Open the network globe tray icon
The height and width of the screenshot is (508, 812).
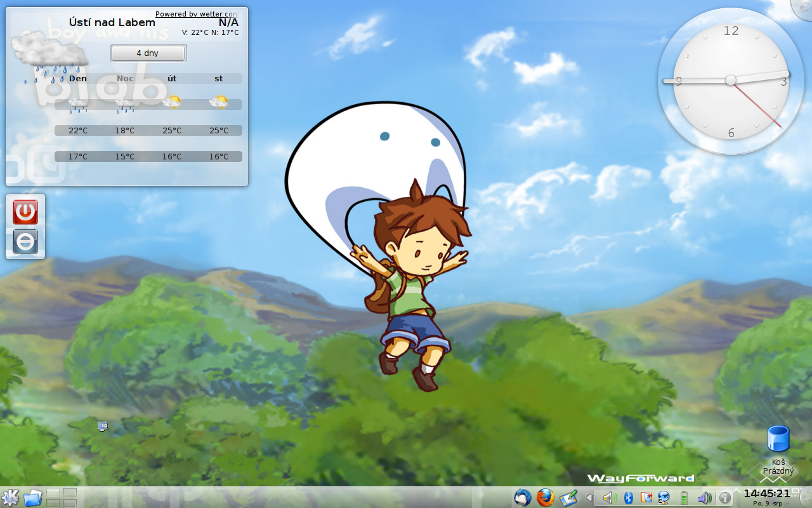(664, 498)
